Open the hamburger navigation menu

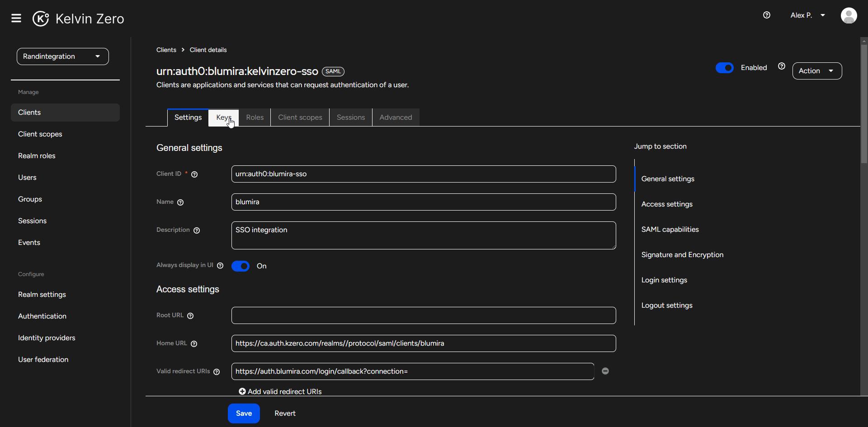pyautogui.click(x=16, y=18)
